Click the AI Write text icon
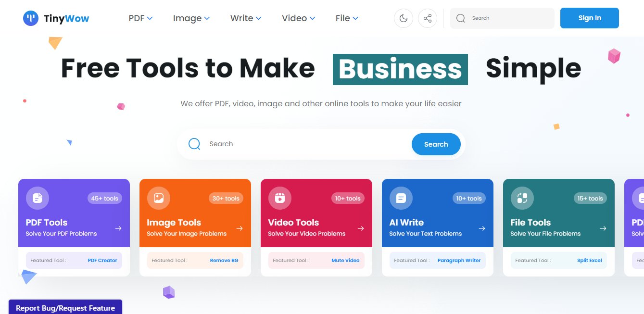The image size is (644, 314). (401, 198)
